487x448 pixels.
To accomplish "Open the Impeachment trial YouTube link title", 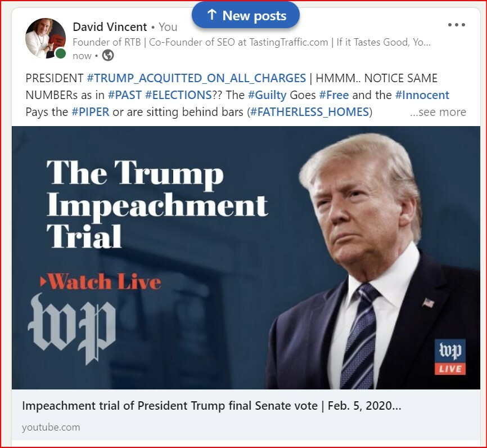I will coord(211,406).
